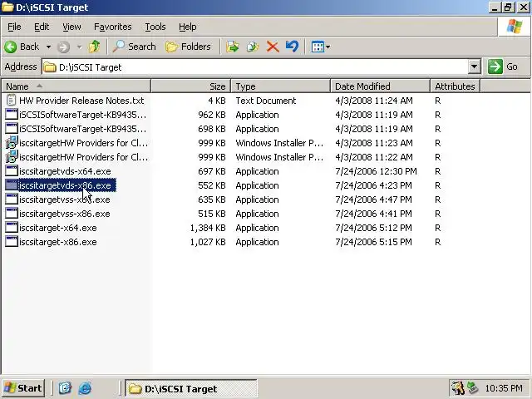Go back with the Back button

(22, 47)
